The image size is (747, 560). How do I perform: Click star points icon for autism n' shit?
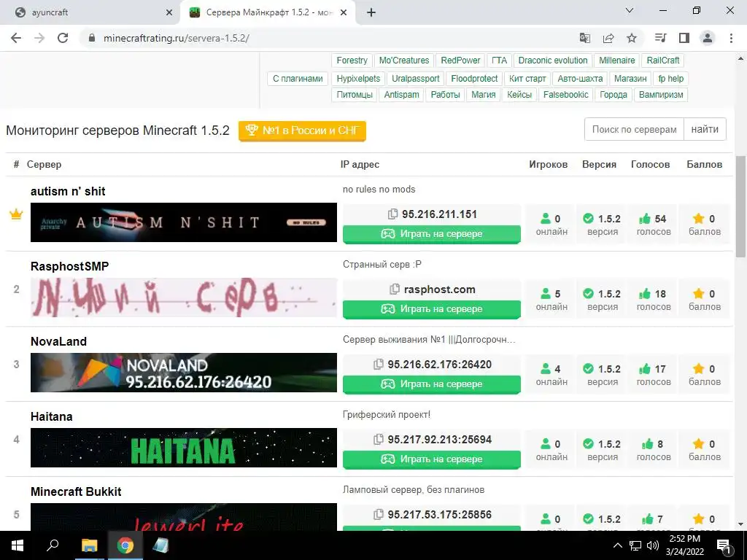click(698, 219)
